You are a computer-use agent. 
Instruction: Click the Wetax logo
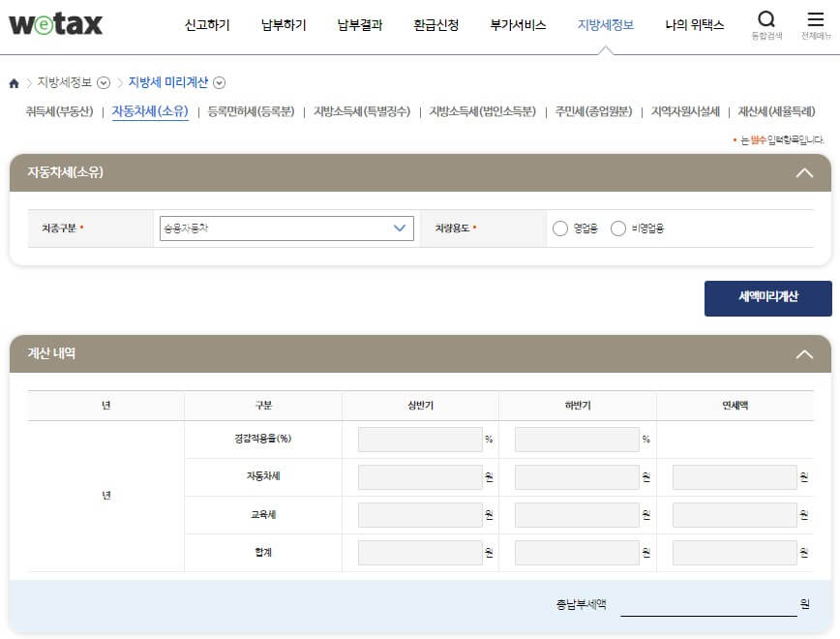[x=55, y=25]
